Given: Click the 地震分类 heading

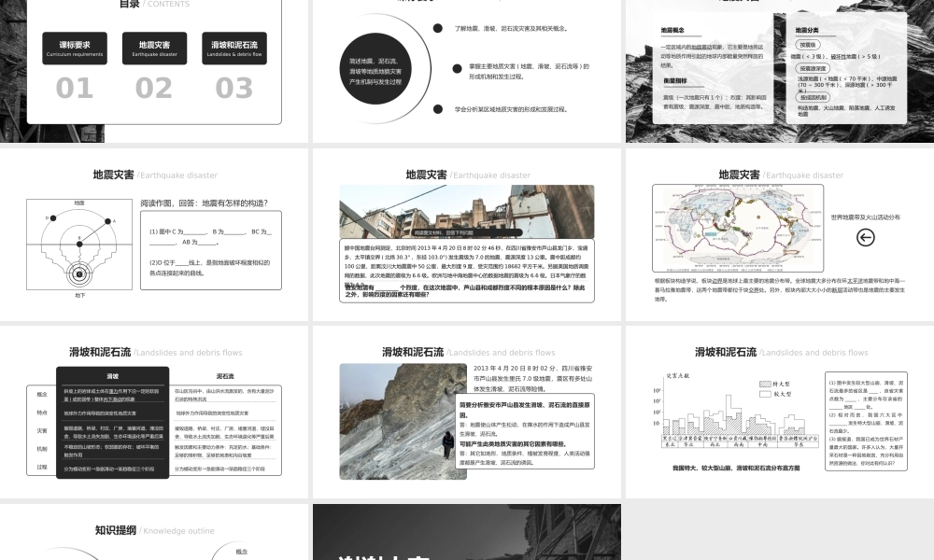Looking at the screenshot, I should tap(807, 30).
